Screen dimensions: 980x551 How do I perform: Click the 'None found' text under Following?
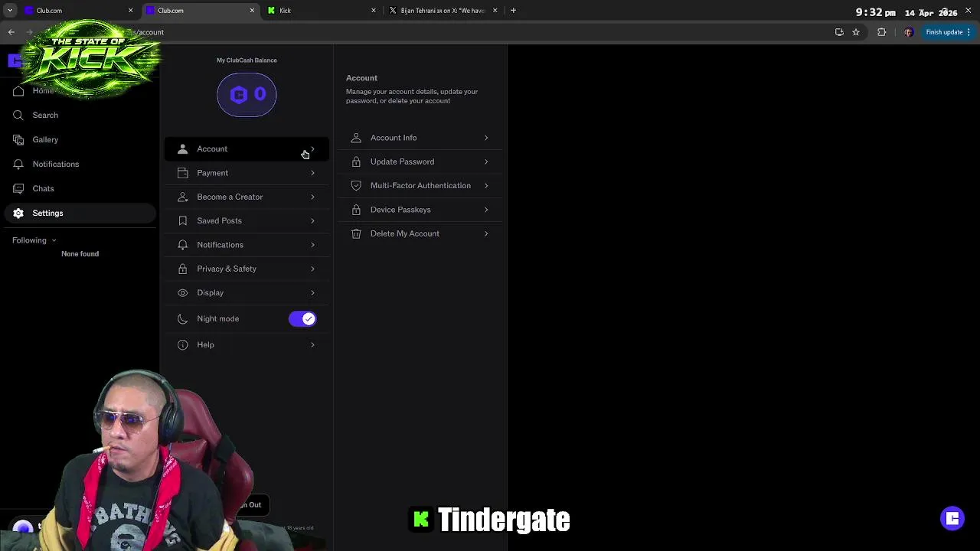tap(80, 253)
